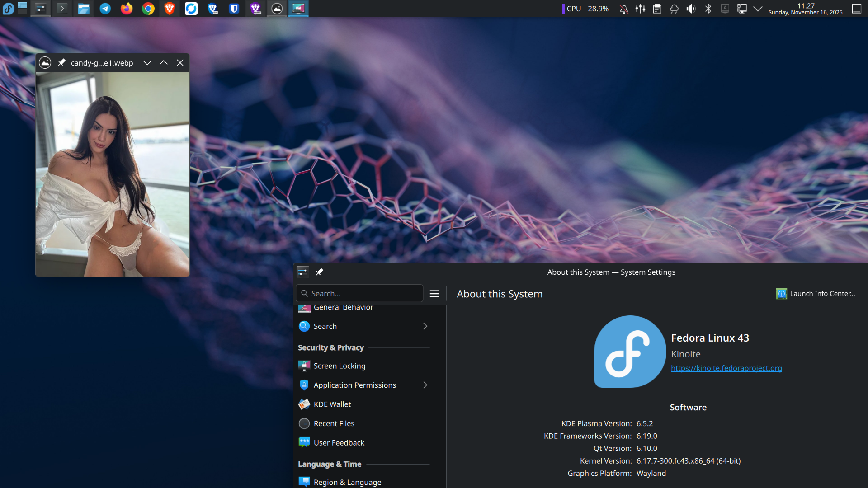Open Bitwarden from the top panel

pyautogui.click(x=234, y=9)
